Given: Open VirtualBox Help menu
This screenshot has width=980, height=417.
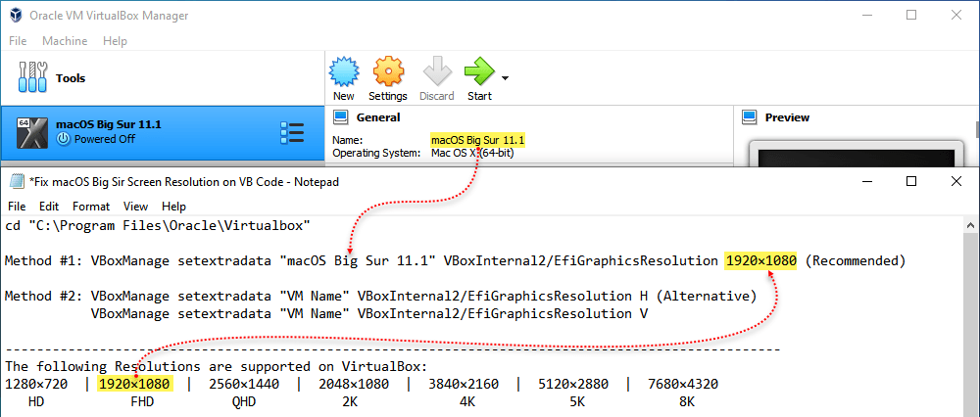Looking at the screenshot, I should (x=115, y=40).
